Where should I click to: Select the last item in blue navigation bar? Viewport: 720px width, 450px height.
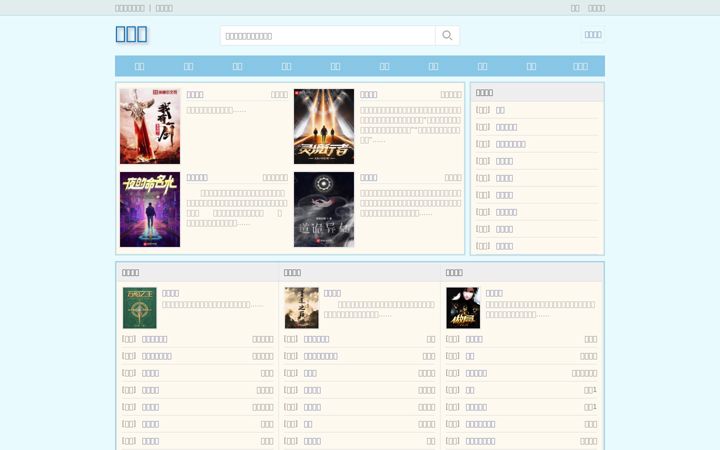580,66
